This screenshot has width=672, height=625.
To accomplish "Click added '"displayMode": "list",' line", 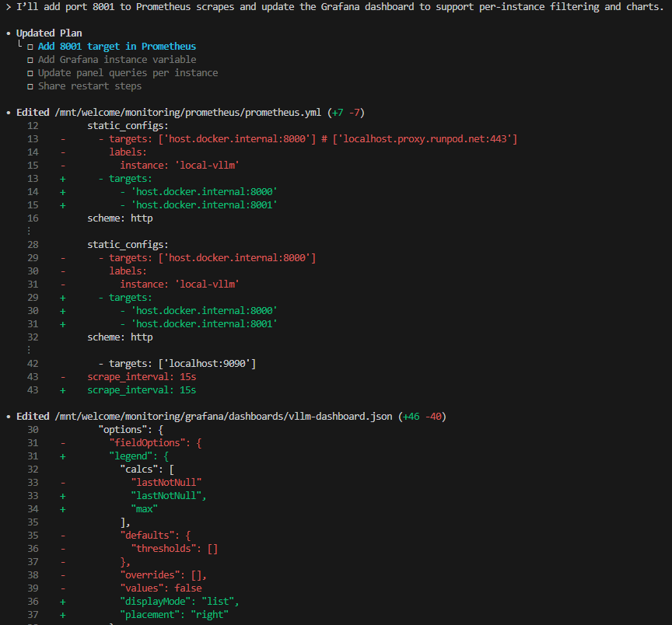I will click(x=180, y=602).
